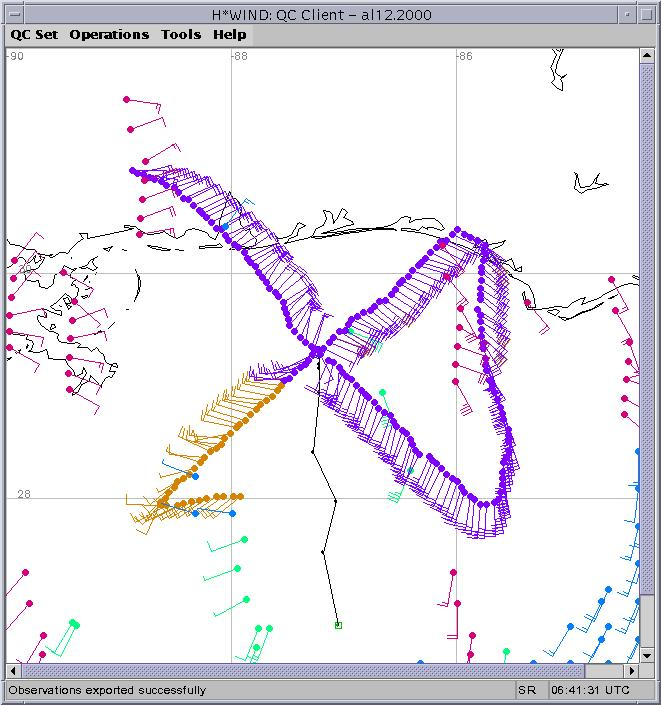Click the vertical scrollbar down arrow
The width and height of the screenshot is (661, 705).
coord(646,655)
